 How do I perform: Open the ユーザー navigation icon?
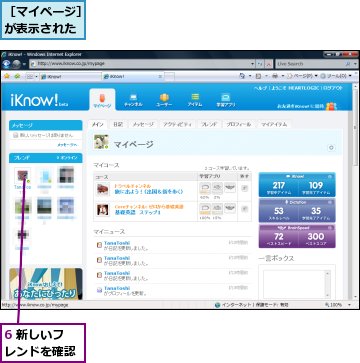(164, 100)
